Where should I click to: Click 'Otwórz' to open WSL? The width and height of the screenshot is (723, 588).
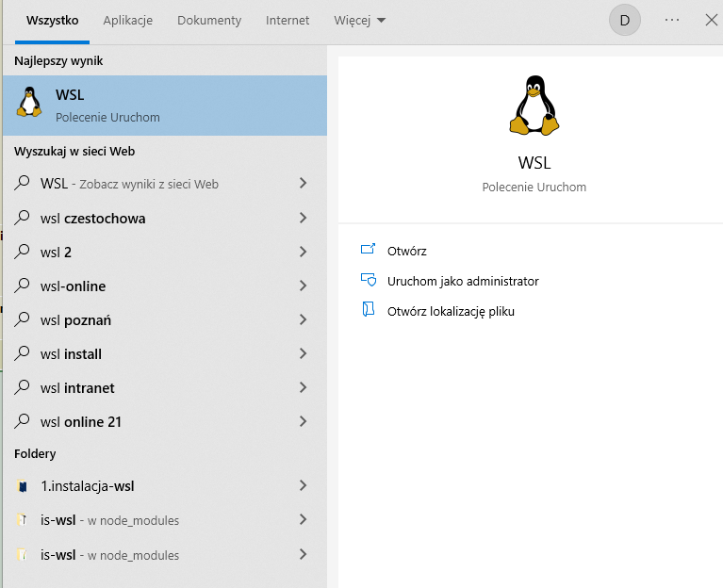coord(406,252)
